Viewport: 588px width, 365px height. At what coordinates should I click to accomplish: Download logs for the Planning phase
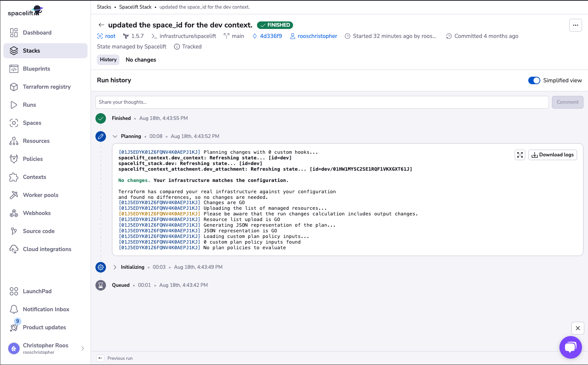click(x=552, y=154)
